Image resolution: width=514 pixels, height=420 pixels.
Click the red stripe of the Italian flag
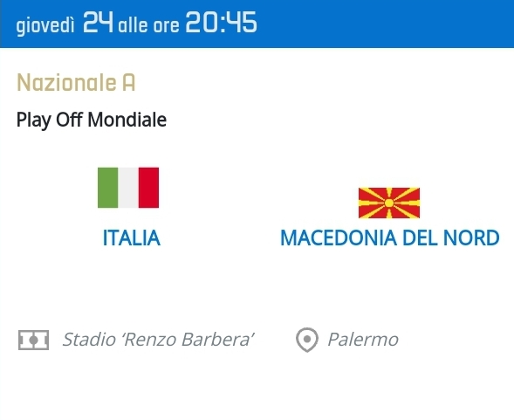(149, 188)
